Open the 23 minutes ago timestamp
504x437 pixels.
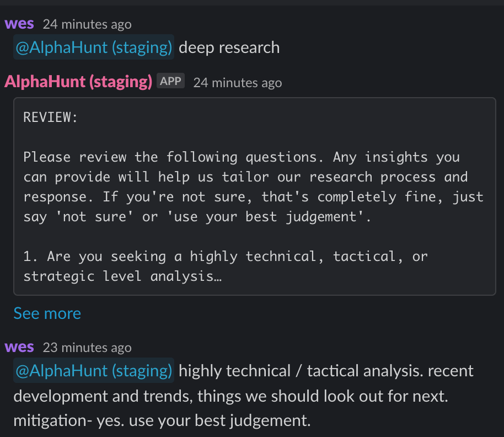click(87, 348)
